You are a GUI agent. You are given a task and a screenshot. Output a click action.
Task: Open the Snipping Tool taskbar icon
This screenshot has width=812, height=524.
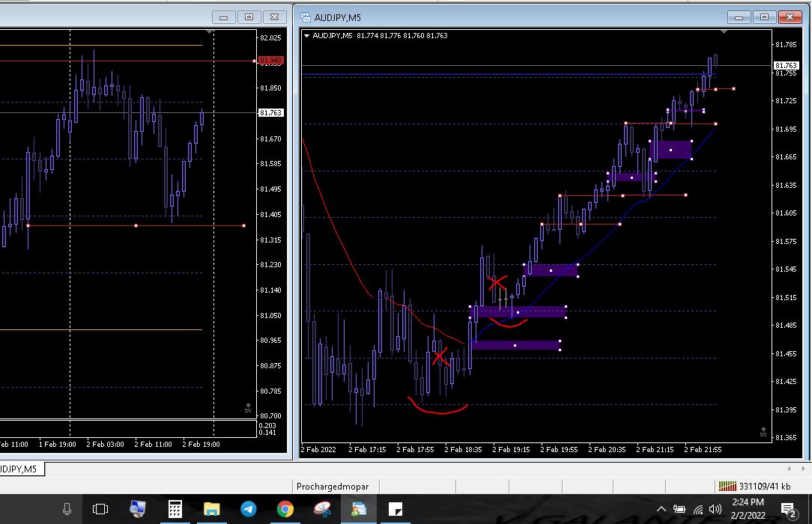[x=321, y=509]
